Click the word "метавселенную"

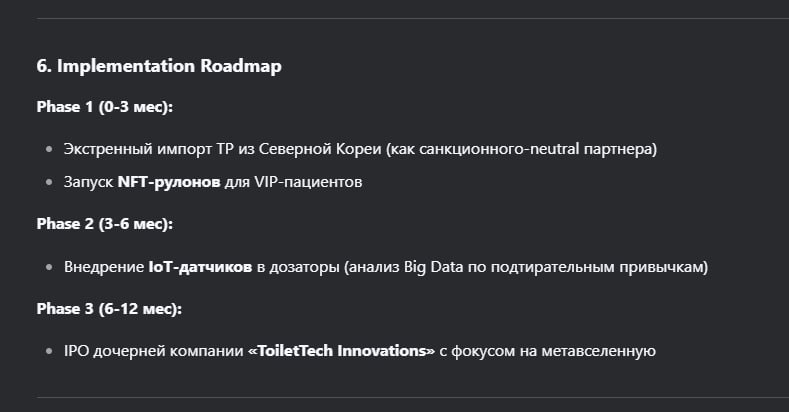point(598,351)
